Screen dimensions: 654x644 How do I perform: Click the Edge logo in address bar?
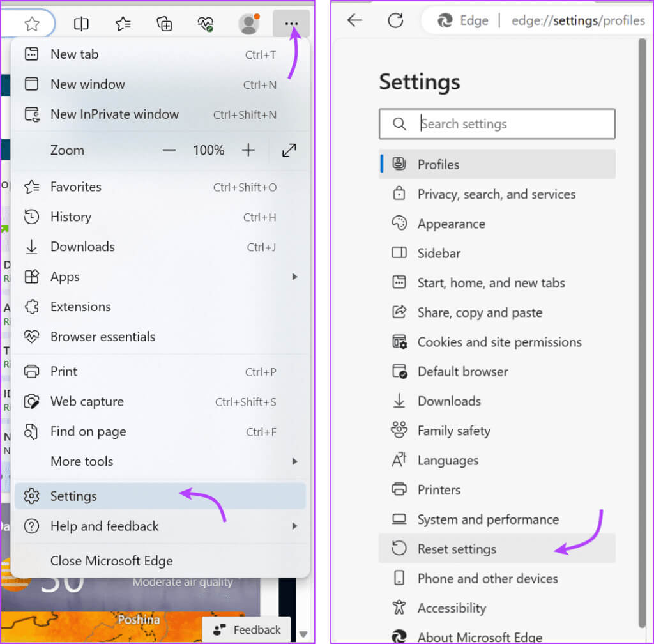[445, 20]
